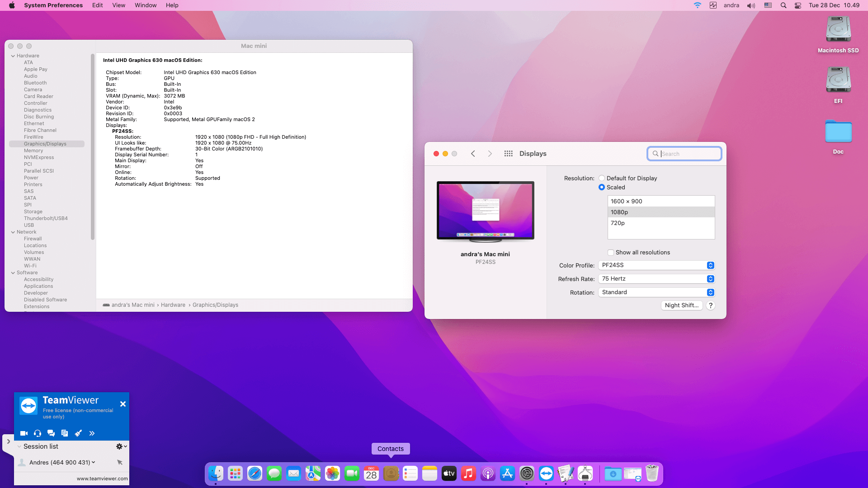The height and width of the screenshot is (488, 868).
Task: Enable Show all resolutions checkbox
Action: (611, 253)
